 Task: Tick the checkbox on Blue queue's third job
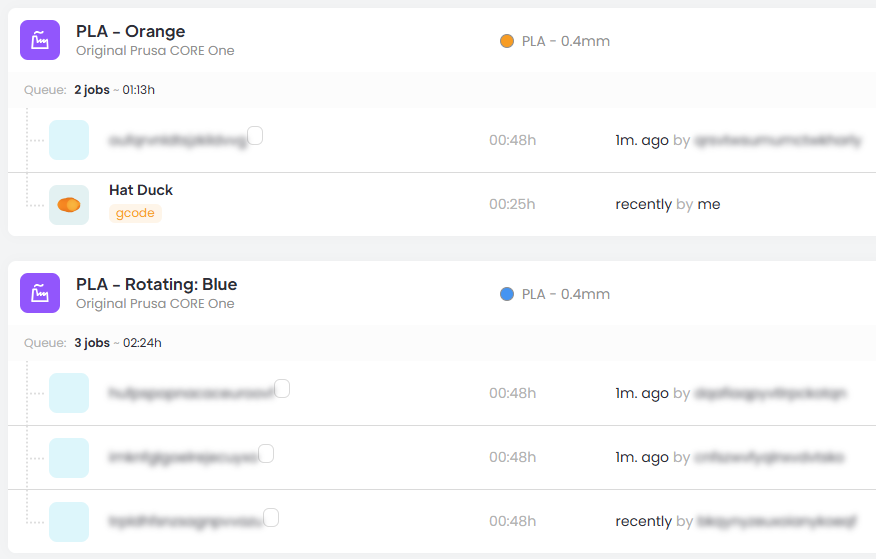point(271,517)
